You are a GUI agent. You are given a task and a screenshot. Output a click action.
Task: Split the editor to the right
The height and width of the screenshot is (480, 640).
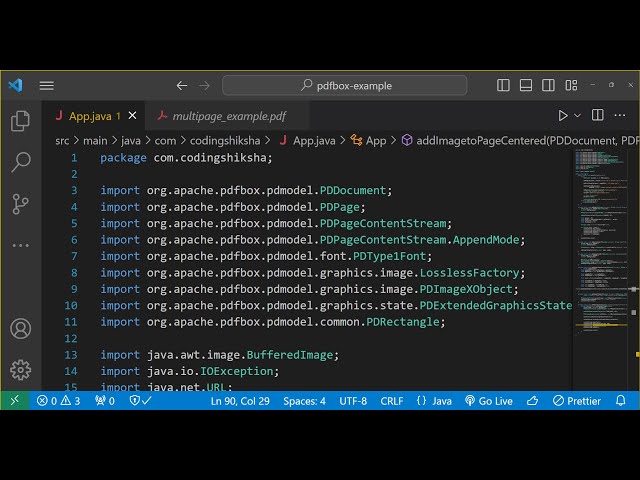[x=597, y=116]
